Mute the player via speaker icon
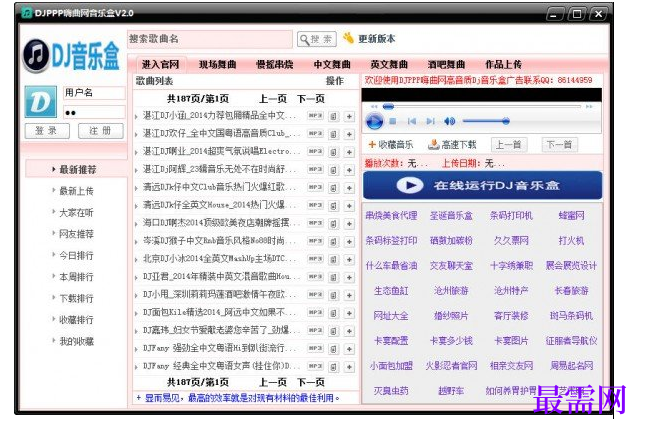Viewport: 645px width, 431px height. (x=449, y=121)
